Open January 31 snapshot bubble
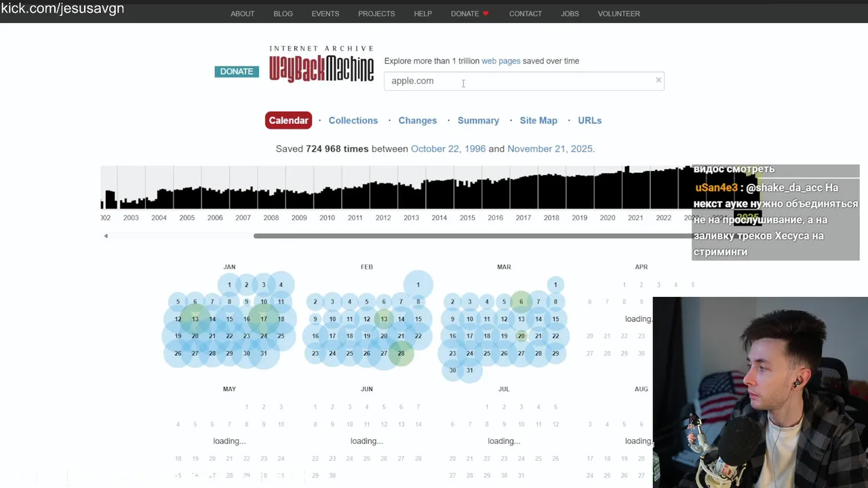This screenshot has height=488, width=868. 264,353
